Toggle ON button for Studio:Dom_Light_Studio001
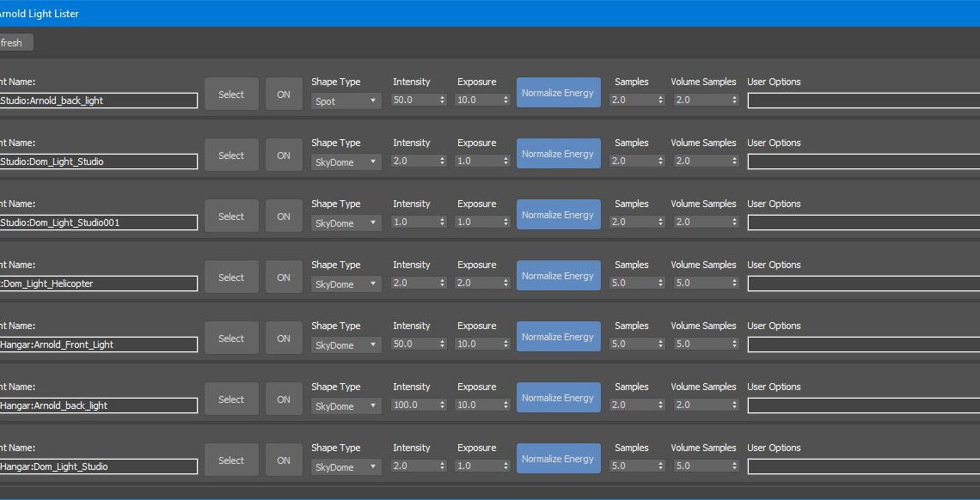The image size is (980, 500). [284, 216]
